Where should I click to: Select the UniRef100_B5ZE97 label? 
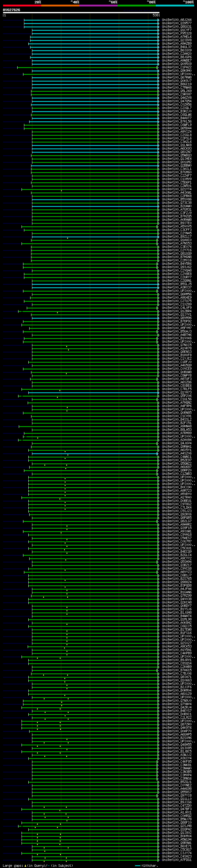tap(177, 460)
